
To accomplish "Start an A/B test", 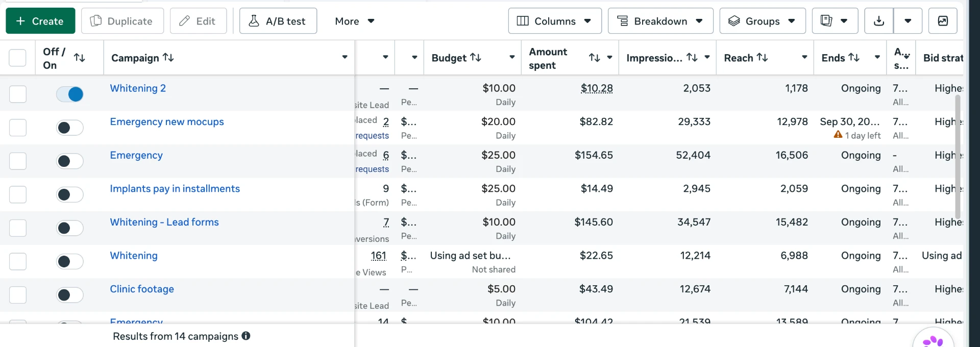I will coord(278,21).
